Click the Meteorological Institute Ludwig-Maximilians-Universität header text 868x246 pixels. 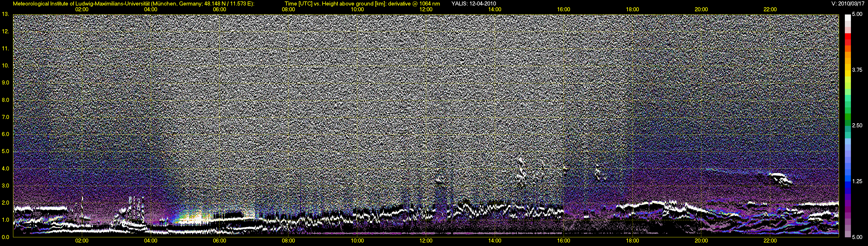click(134, 4)
